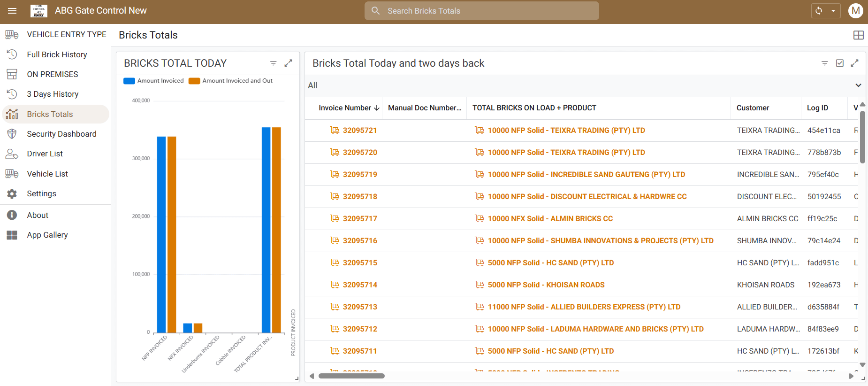The height and width of the screenshot is (386, 868).
Task: Collapse the All group chevron
Action: (858, 85)
